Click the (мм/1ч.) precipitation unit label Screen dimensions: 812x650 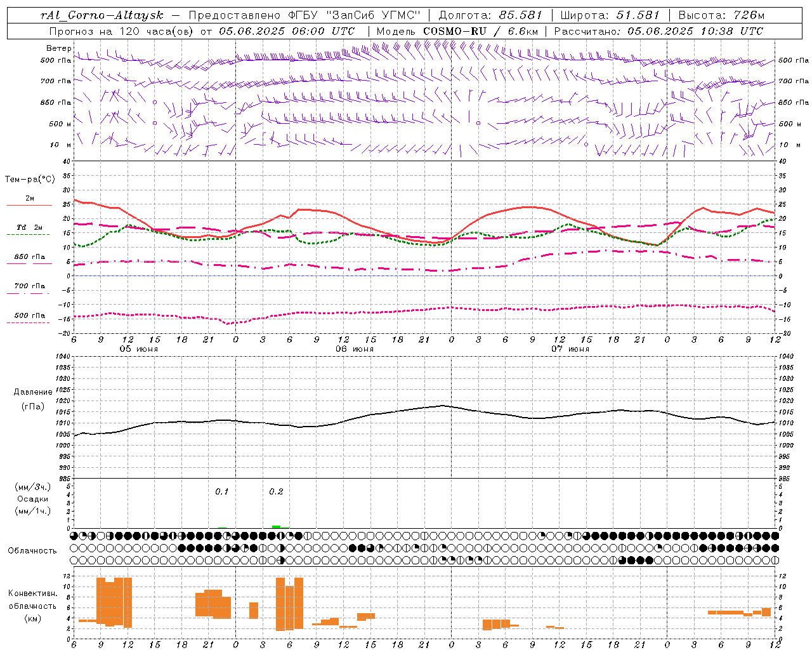pos(32,511)
